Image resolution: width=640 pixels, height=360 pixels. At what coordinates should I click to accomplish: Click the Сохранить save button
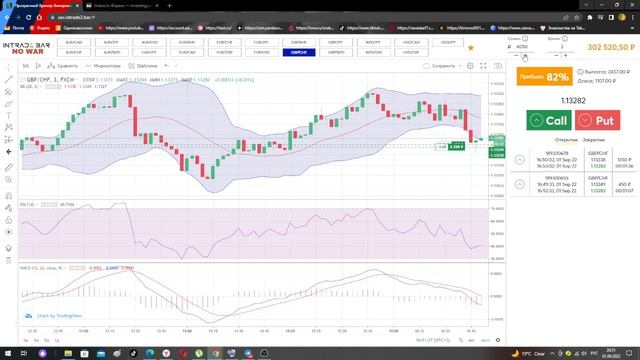[439, 66]
